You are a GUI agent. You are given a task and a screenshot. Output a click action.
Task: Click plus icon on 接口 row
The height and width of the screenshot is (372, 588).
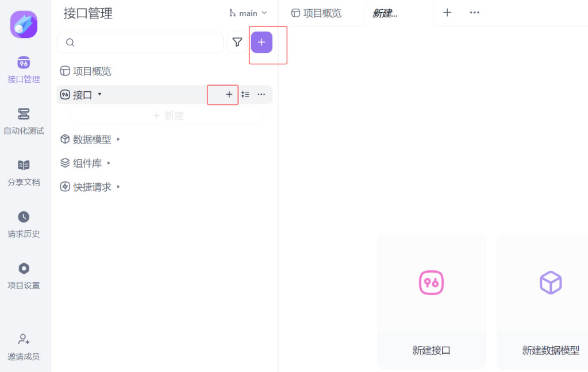pos(229,95)
